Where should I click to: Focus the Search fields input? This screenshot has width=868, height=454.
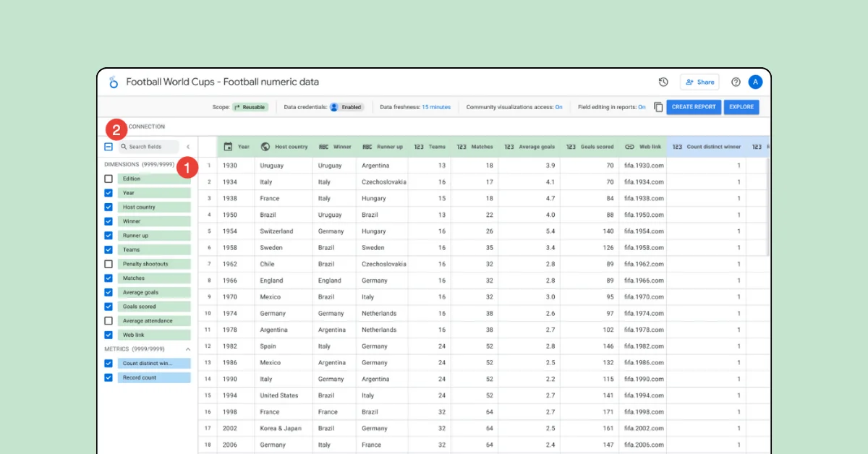coord(148,147)
